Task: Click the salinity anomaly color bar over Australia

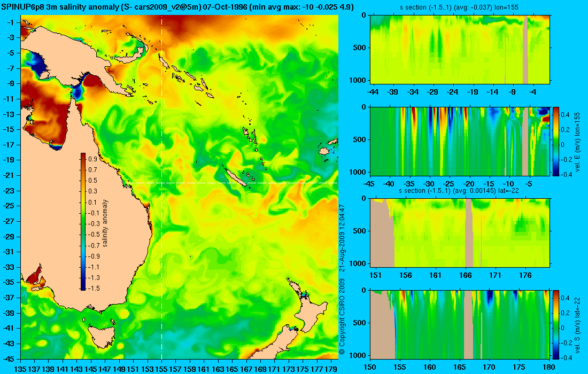Action: click(83, 222)
